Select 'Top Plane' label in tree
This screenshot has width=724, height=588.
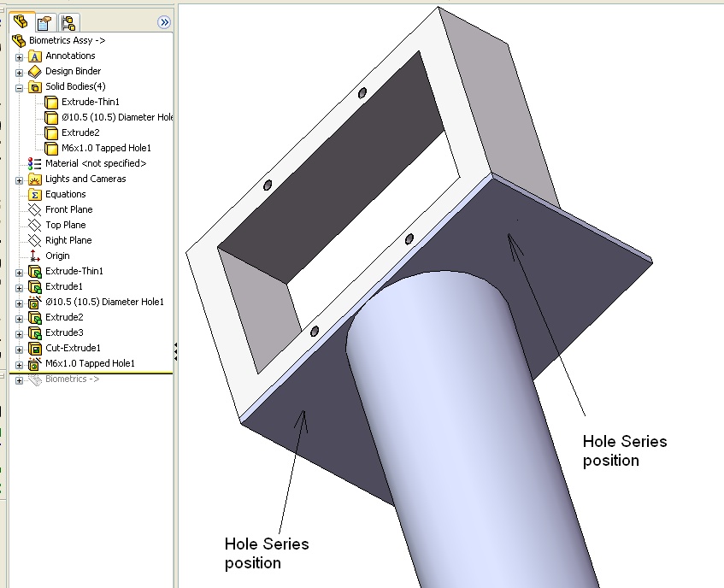65,226
